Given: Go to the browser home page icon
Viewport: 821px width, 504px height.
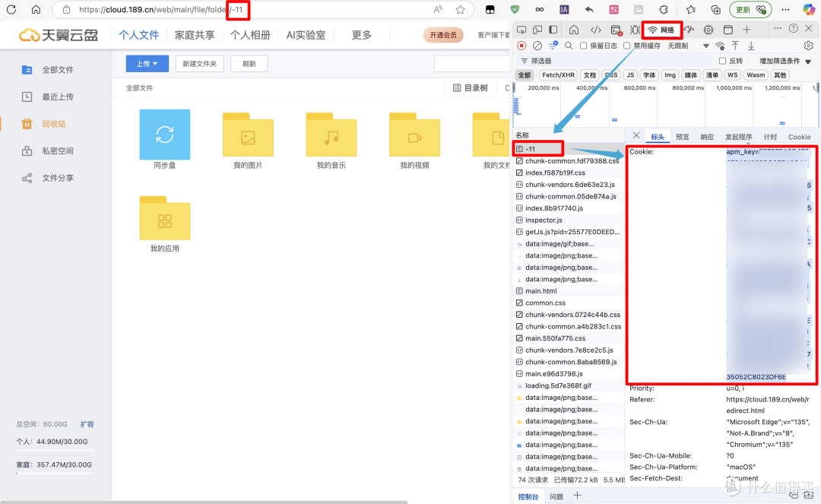Looking at the screenshot, I should click(x=36, y=9).
